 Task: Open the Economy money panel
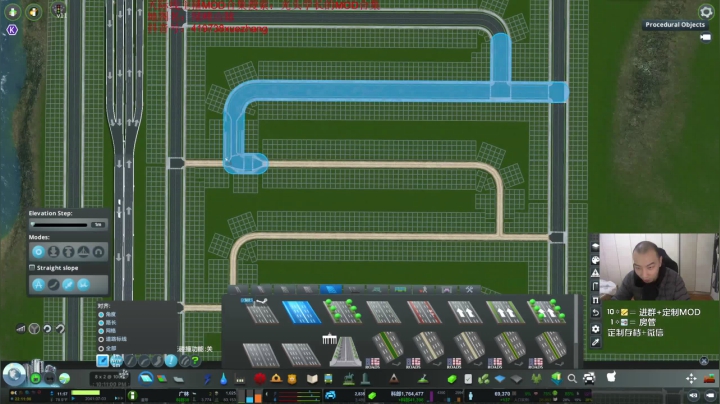tap(452, 379)
